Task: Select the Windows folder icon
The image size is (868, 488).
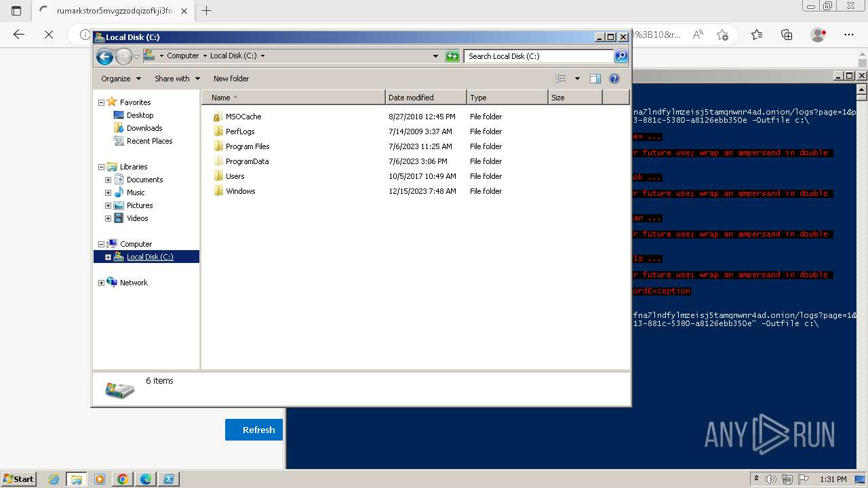Action: click(218, 191)
